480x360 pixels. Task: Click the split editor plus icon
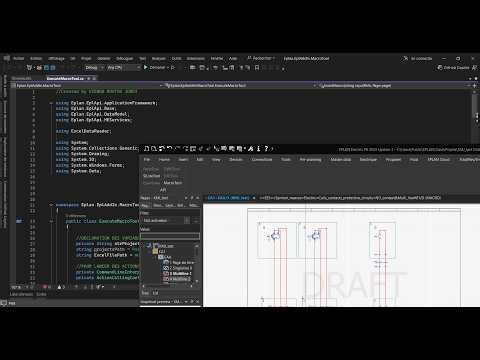[475, 86]
